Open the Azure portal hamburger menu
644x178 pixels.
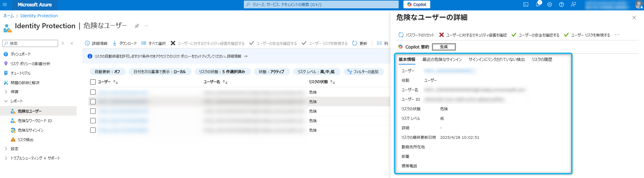coord(5,4)
